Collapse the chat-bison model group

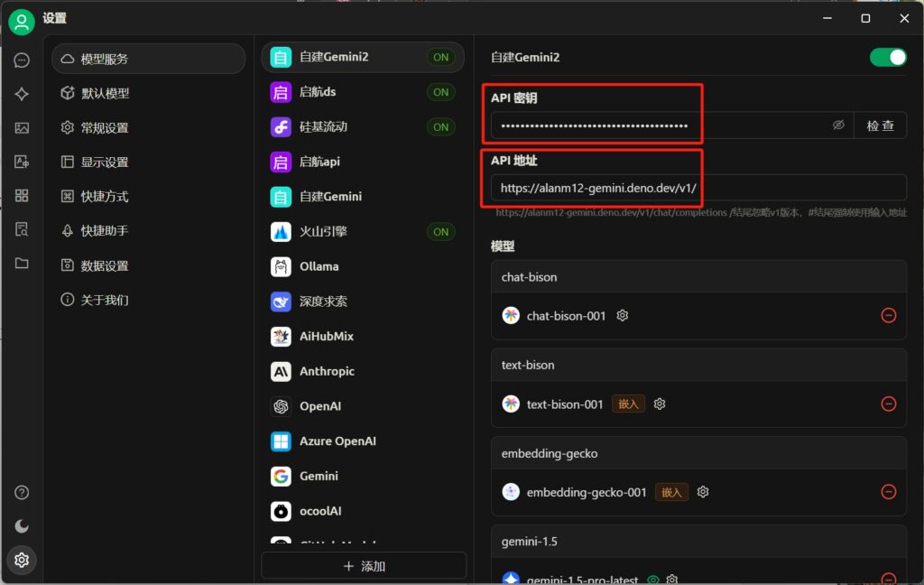[x=698, y=277]
